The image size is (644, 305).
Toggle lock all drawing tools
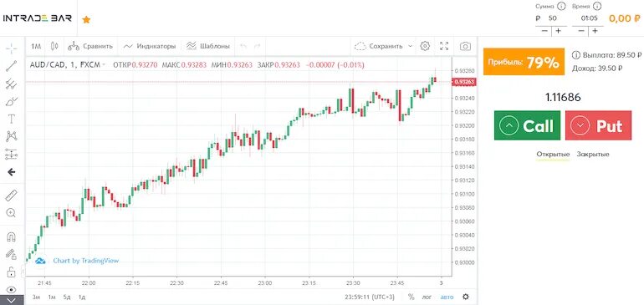12,272
